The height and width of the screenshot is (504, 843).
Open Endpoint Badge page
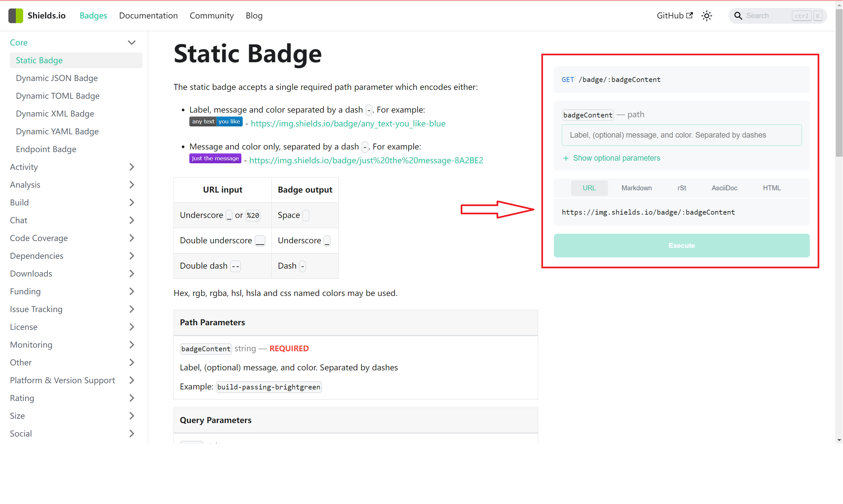[x=46, y=149]
